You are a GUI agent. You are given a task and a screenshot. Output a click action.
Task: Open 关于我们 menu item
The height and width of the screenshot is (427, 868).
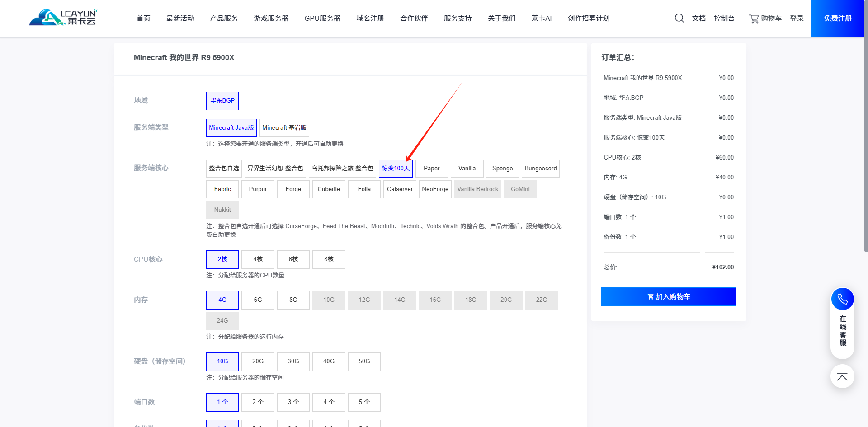(x=502, y=19)
